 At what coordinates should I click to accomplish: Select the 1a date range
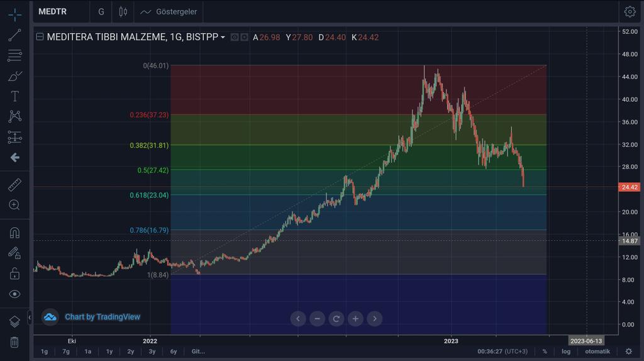tap(88, 352)
